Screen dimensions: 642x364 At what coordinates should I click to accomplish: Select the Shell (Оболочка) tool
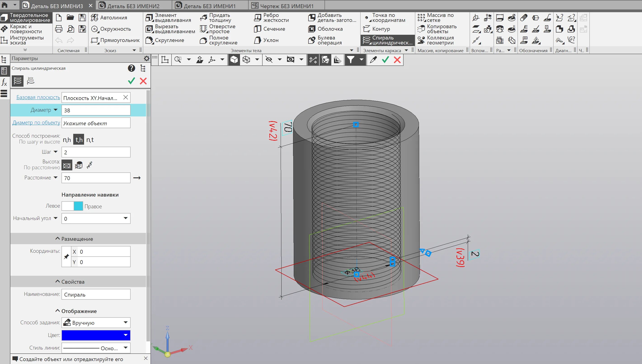coord(312,29)
